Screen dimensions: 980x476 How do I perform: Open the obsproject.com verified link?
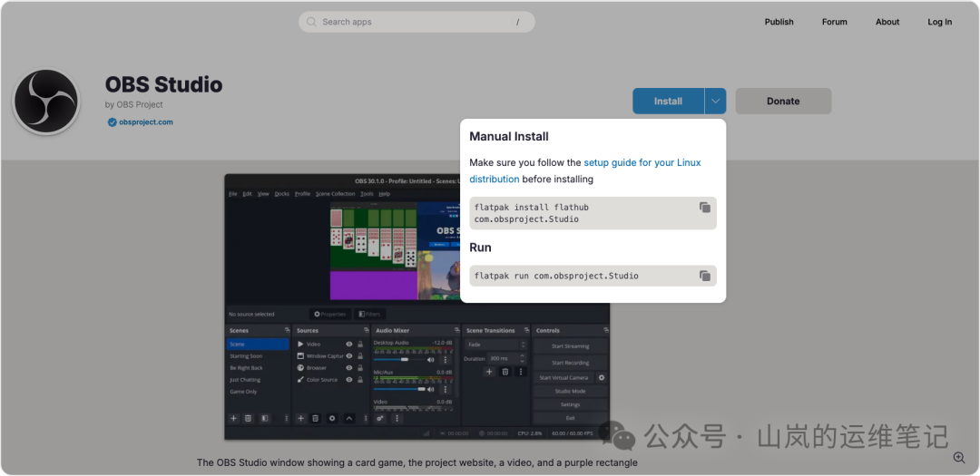[x=145, y=122]
